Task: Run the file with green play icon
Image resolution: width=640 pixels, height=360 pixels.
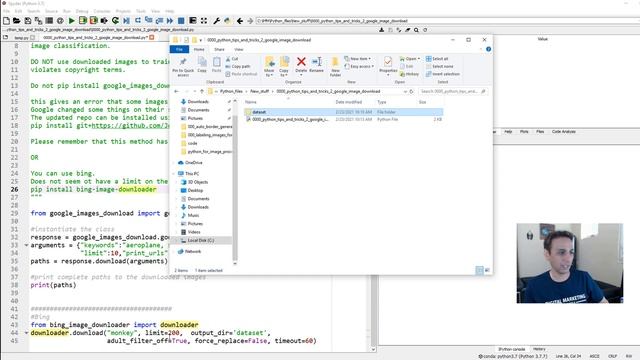Action: (x=71, y=20)
